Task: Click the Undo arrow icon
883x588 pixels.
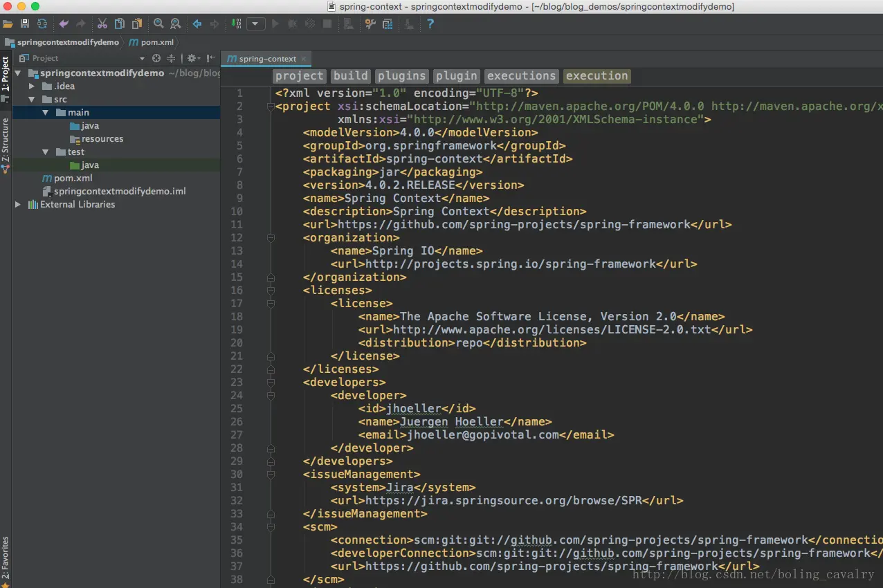Action: pyautogui.click(x=64, y=24)
